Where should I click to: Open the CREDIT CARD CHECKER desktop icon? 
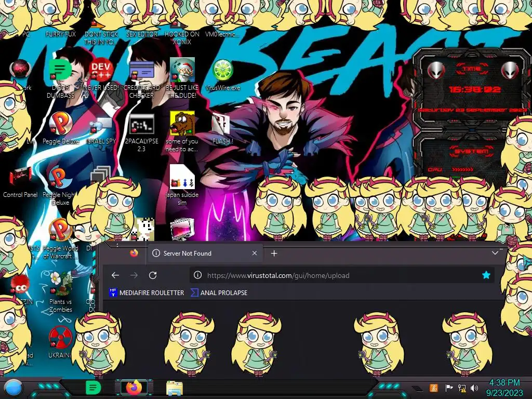(x=141, y=71)
